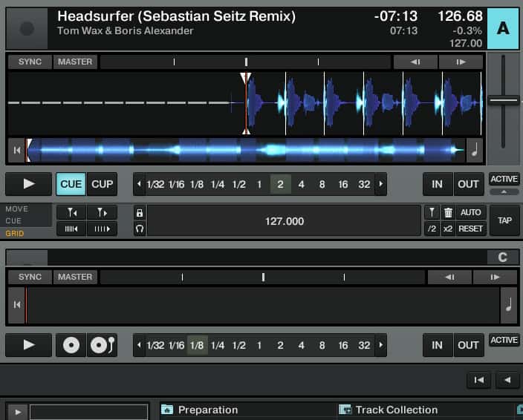Enable SYNC on Deck A
The height and width of the screenshot is (420, 523).
click(x=30, y=62)
